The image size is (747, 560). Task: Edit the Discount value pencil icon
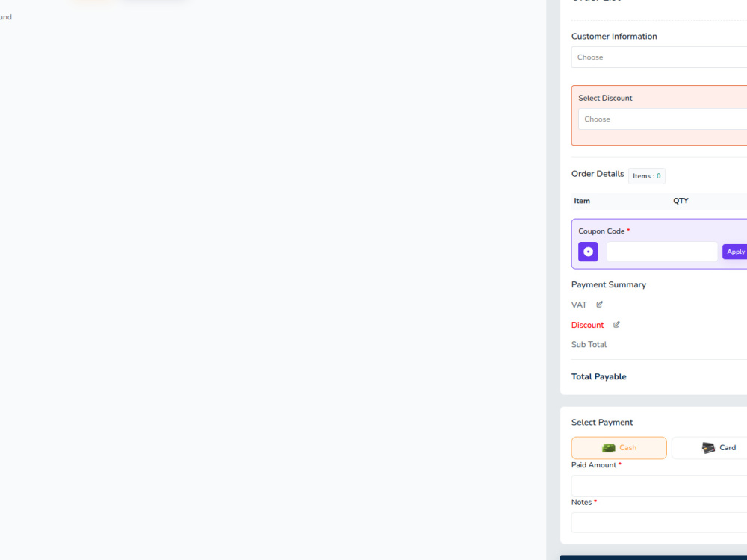click(616, 324)
